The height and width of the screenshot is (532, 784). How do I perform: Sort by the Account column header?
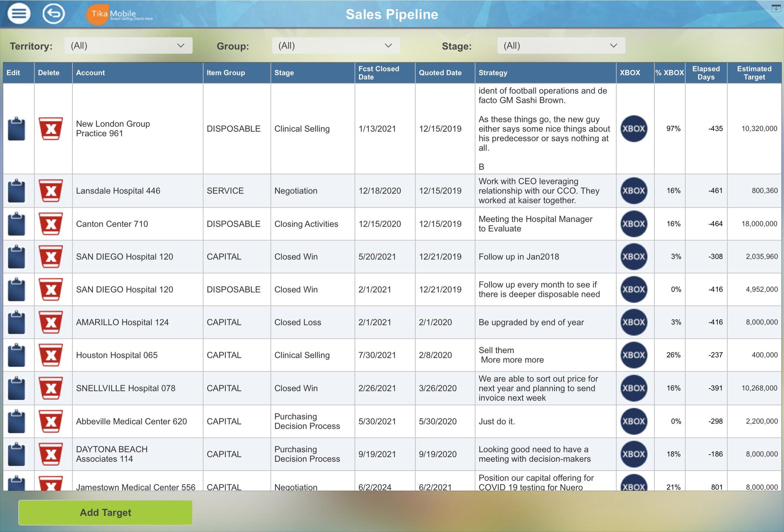pyautogui.click(x=91, y=73)
